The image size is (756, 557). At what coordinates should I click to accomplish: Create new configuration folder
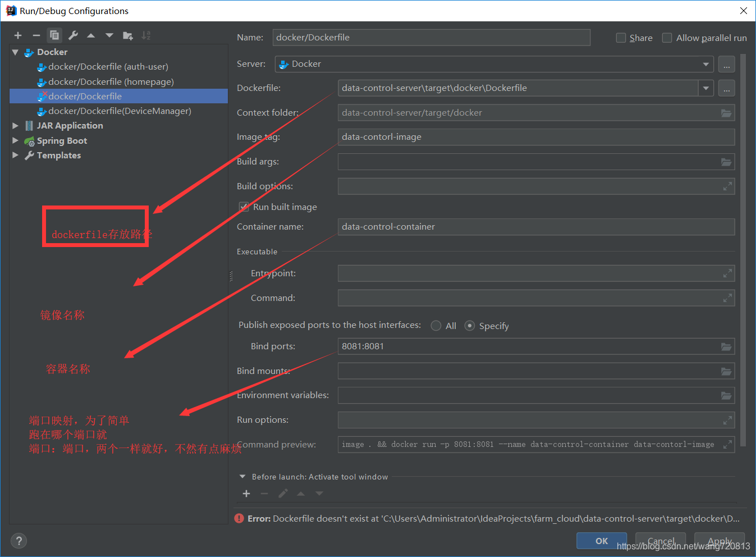point(128,35)
